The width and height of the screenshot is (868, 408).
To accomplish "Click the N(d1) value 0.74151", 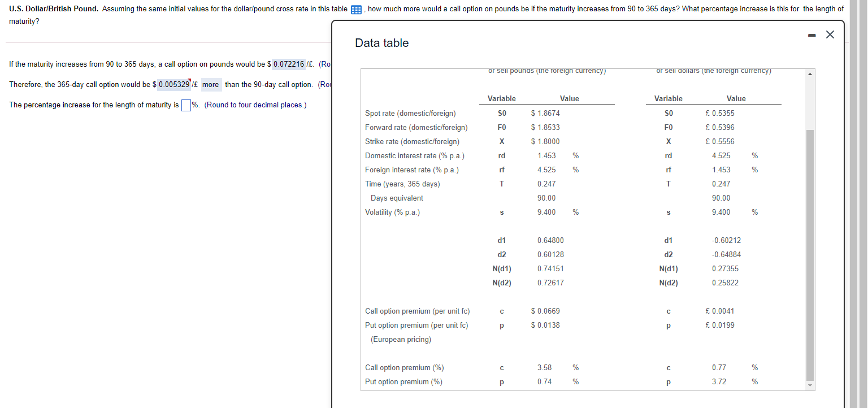I will click(x=550, y=269).
